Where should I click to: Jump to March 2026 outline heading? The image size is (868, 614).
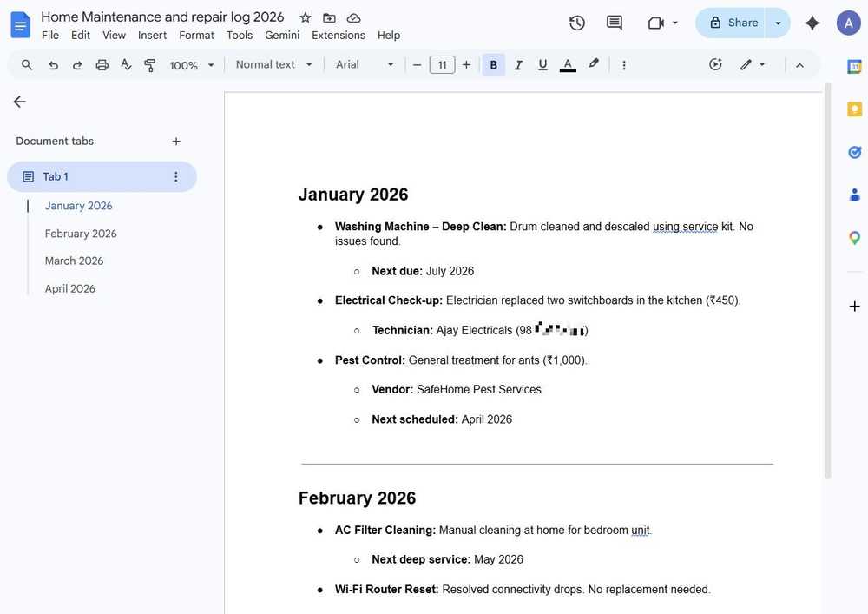tap(74, 261)
